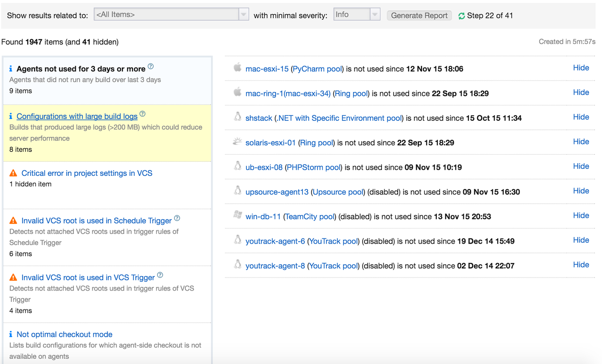Open the PHPStorm pool link
Image resolution: width=602 pixels, height=364 pixels.
(x=313, y=167)
